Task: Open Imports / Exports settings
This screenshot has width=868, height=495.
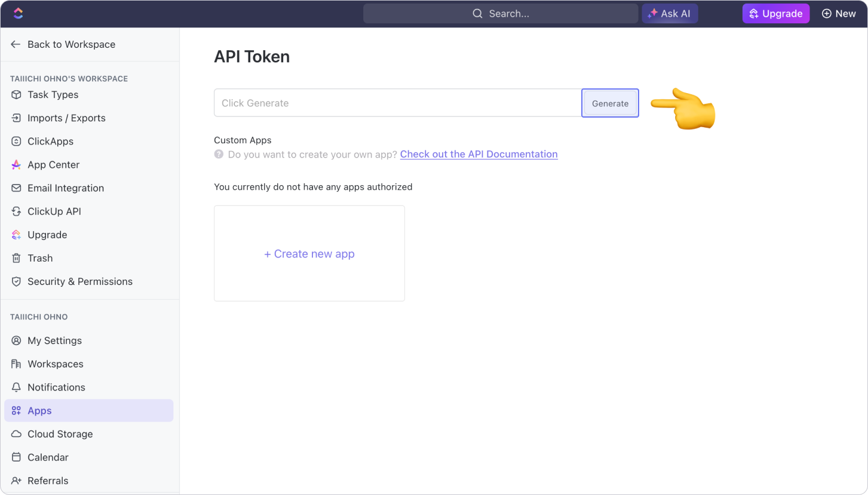Action: tap(66, 118)
